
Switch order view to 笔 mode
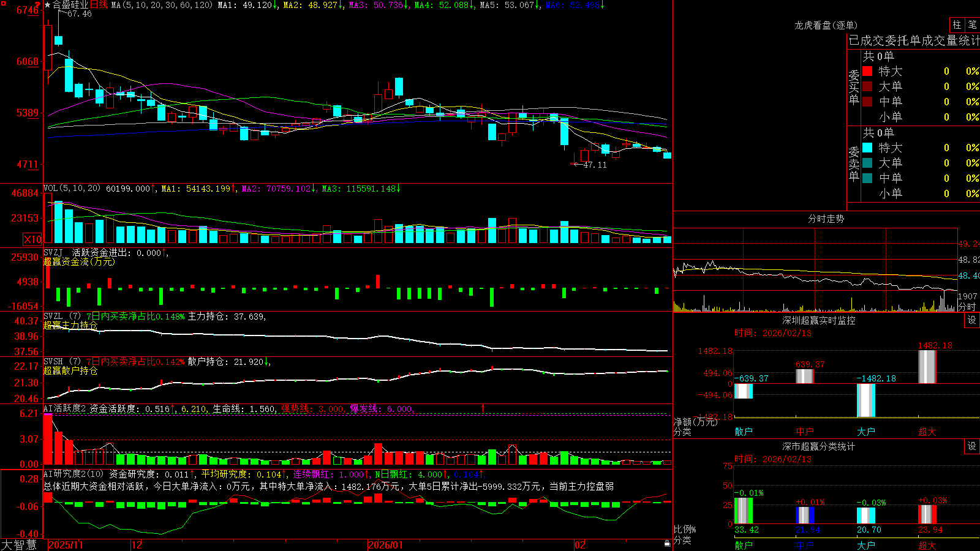tap(972, 24)
